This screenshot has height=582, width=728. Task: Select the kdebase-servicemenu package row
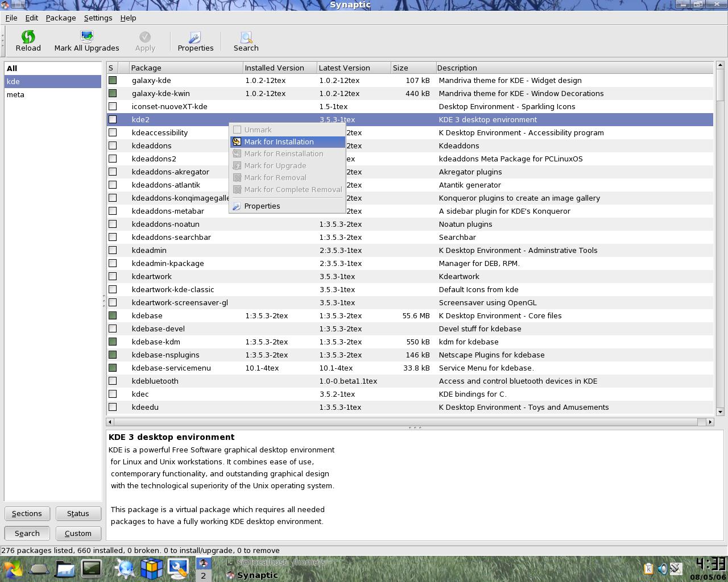pyautogui.click(x=409, y=368)
